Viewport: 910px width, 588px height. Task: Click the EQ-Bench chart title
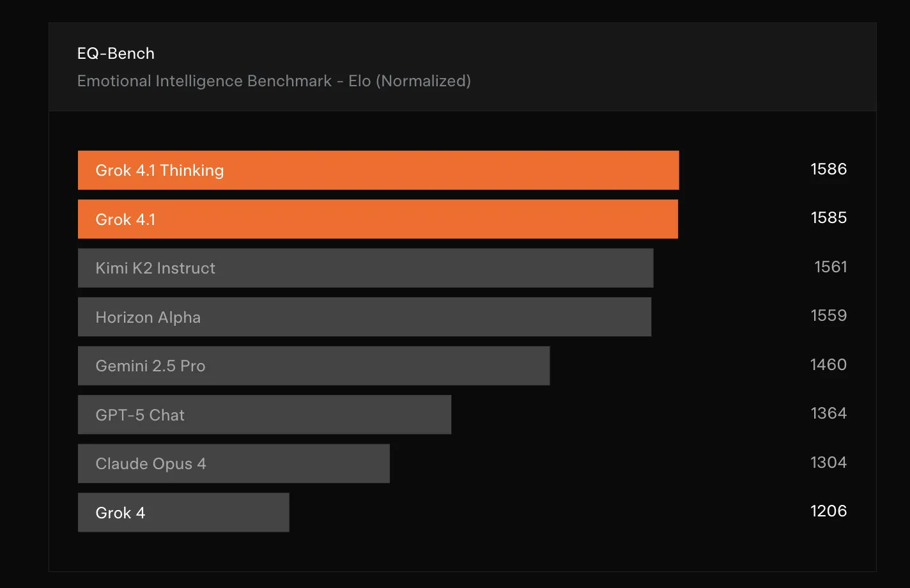tap(116, 53)
